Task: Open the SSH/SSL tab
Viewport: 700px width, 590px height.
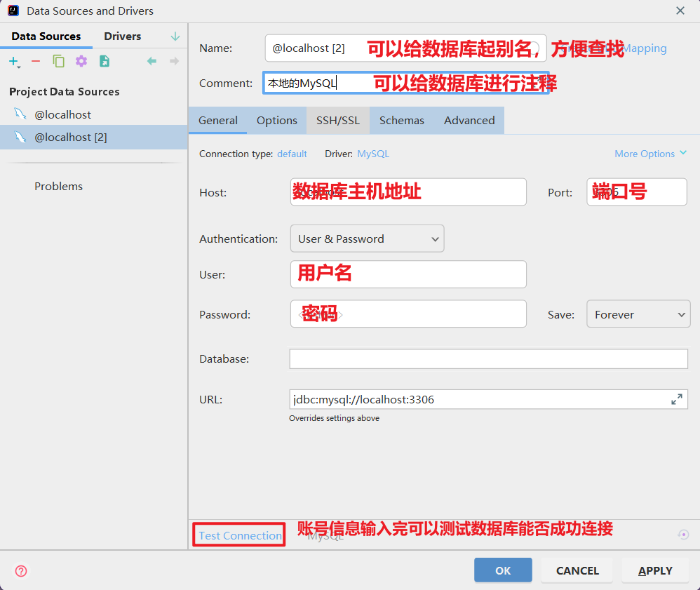Action: click(338, 121)
